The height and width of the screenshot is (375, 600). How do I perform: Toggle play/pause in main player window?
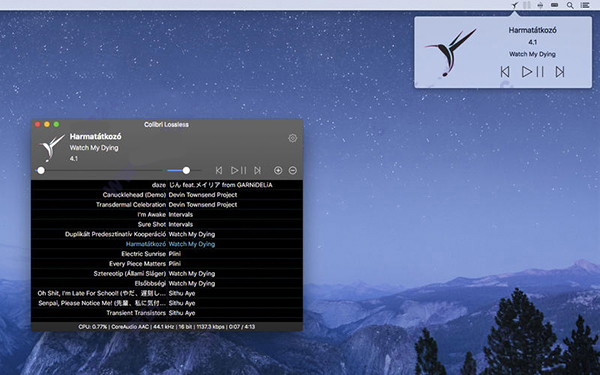(238, 170)
